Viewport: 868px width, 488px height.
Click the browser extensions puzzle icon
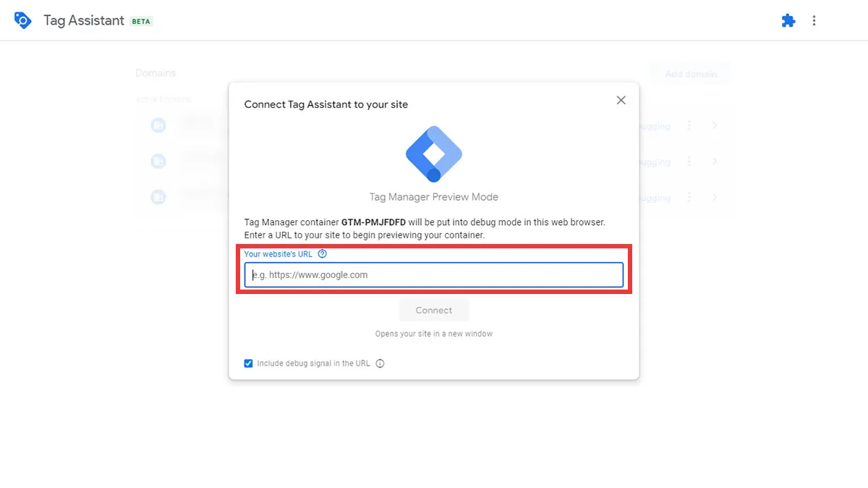tap(788, 20)
